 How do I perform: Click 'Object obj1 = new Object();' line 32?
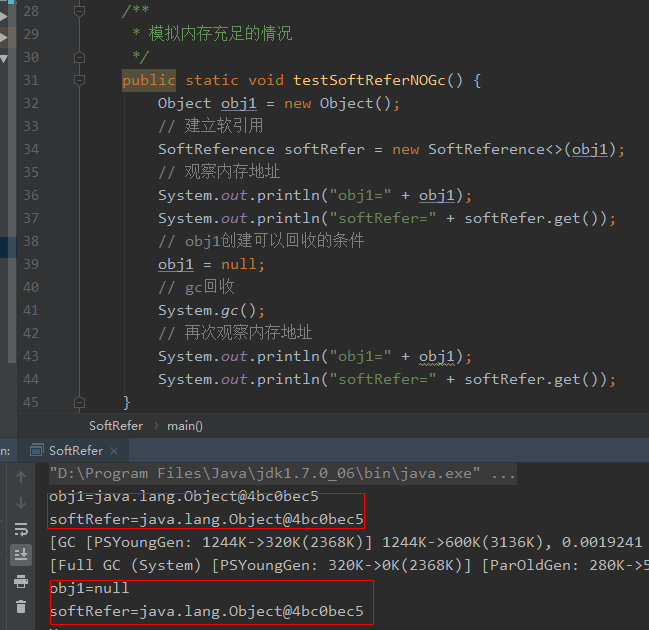pyautogui.click(x=279, y=103)
